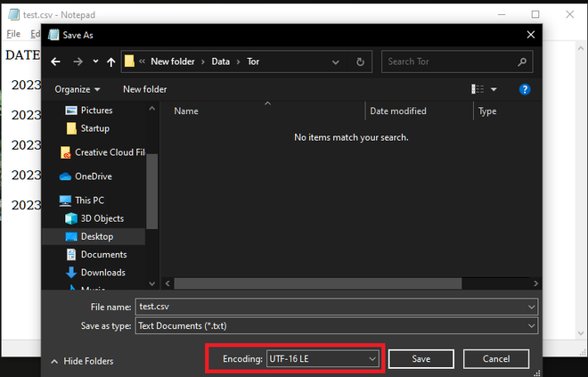Open the File menu in Notepad
588x377 pixels.
coord(13,34)
